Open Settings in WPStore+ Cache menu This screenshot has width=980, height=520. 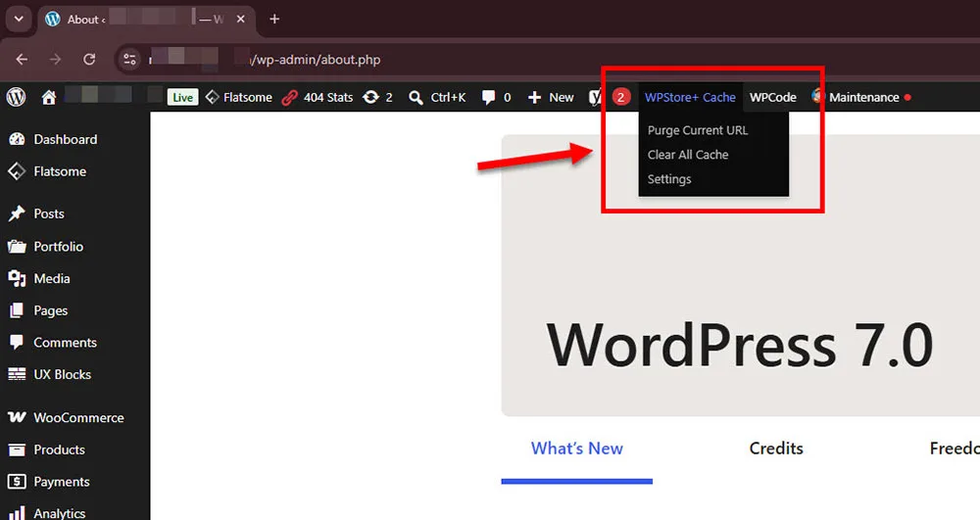click(x=669, y=179)
